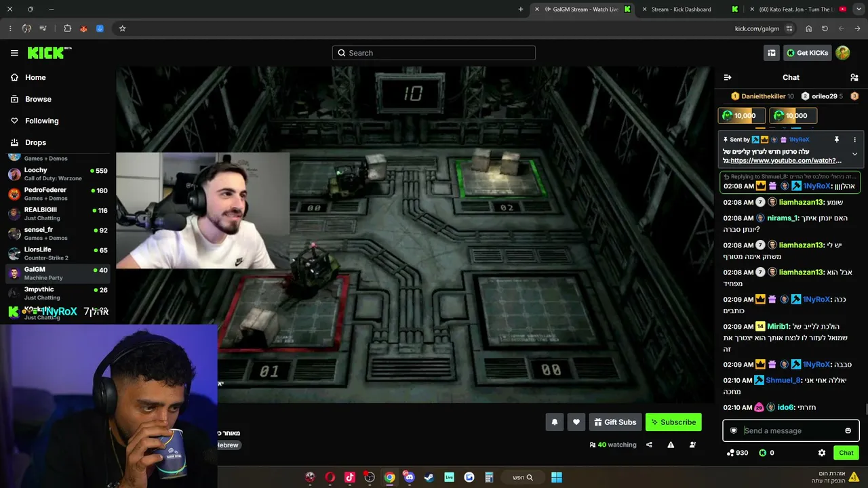Click the icon right of the report icon

click(x=692, y=445)
